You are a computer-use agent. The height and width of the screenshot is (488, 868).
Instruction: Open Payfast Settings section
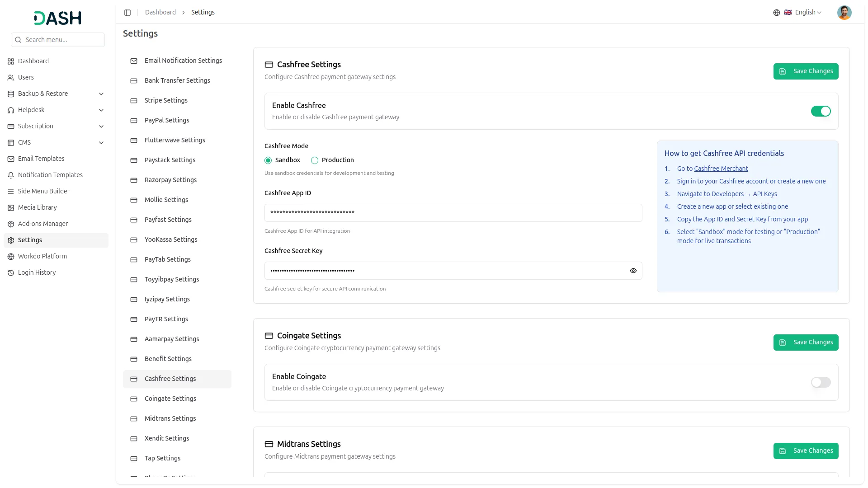click(x=177, y=220)
